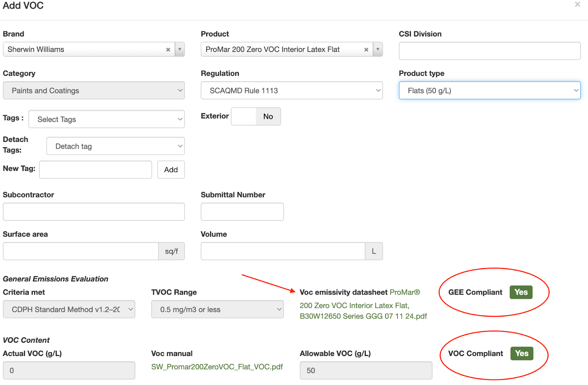
Task: Open the SW_Promar200ZeroVOC_Flat_VOC.pdf link
Action: [217, 367]
